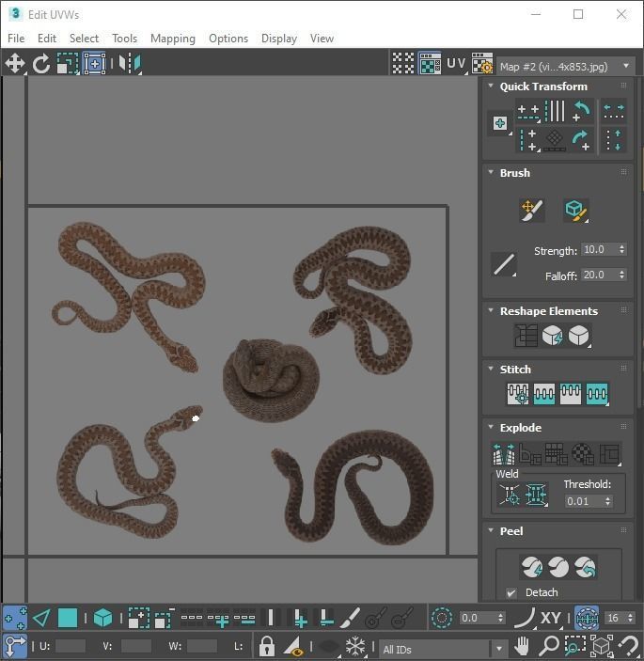This screenshot has height=661, width=644.
Task: Open the Options menu
Action: pos(228,39)
